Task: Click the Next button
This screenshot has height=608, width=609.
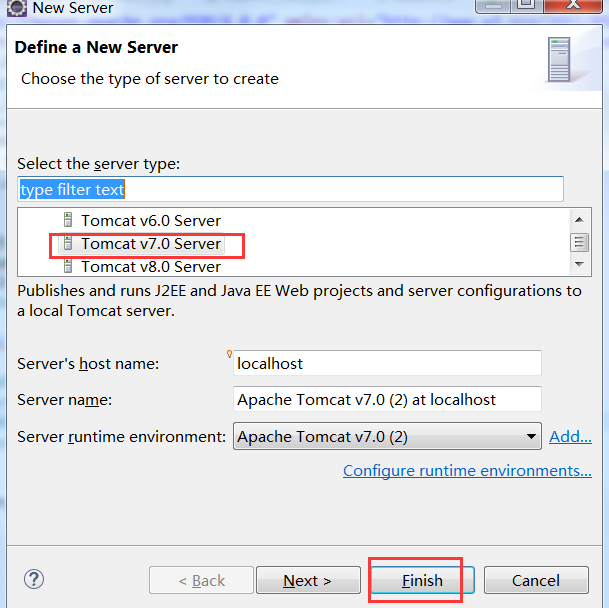Action: pos(308,580)
